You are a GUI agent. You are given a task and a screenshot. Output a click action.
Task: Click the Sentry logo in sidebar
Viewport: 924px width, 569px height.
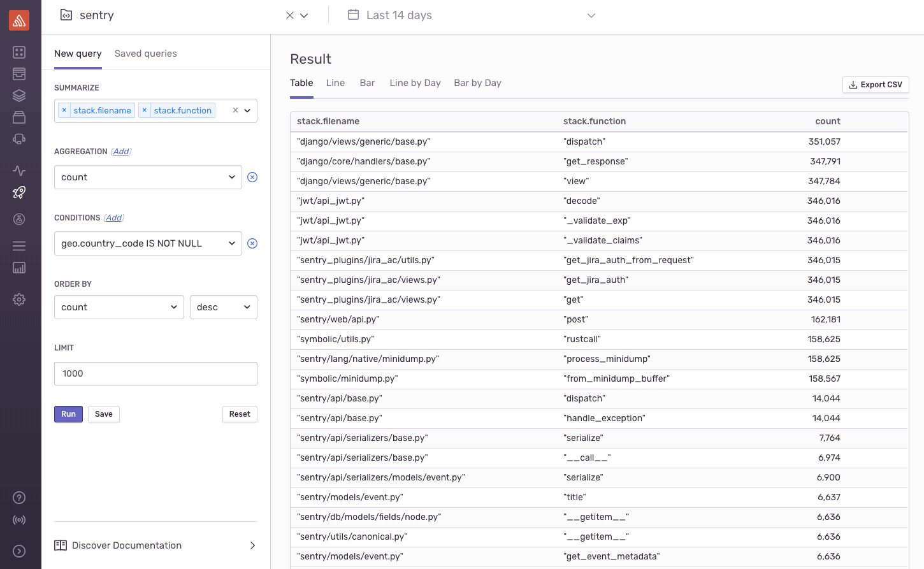[x=19, y=20]
